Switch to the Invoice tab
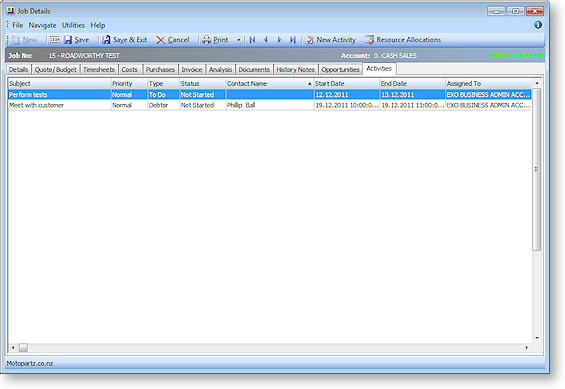Screen dimensions: 565x389 [x=192, y=70]
